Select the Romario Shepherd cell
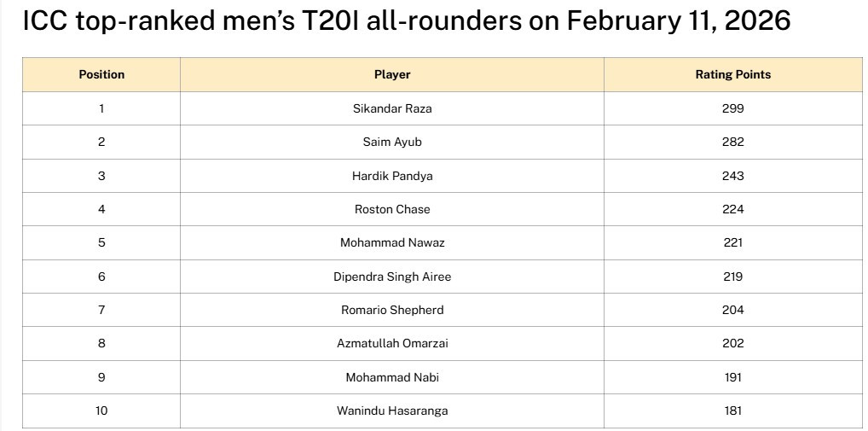This screenshot has width=868, height=431. [x=392, y=310]
